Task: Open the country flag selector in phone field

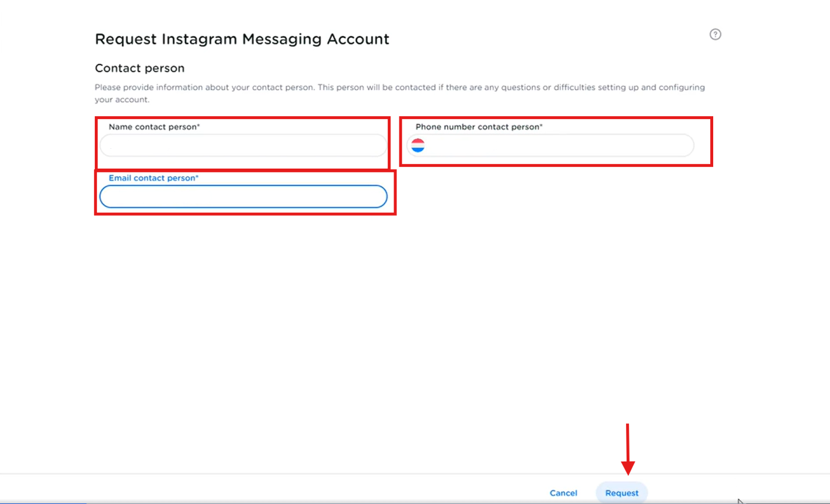Action: 418,145
